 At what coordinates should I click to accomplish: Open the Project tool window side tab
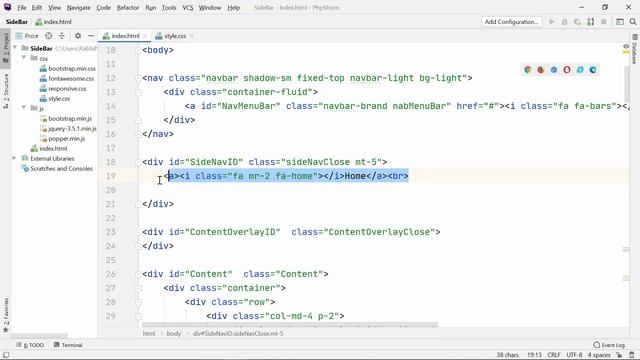6,47
